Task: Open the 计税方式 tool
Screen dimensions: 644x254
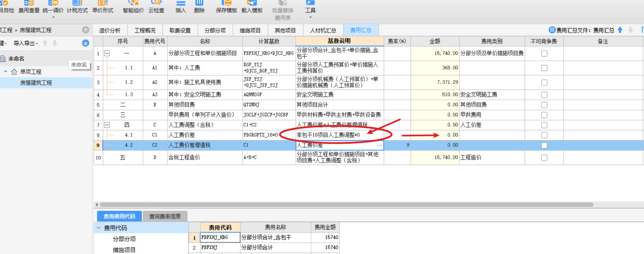Action: click(77, 7)
